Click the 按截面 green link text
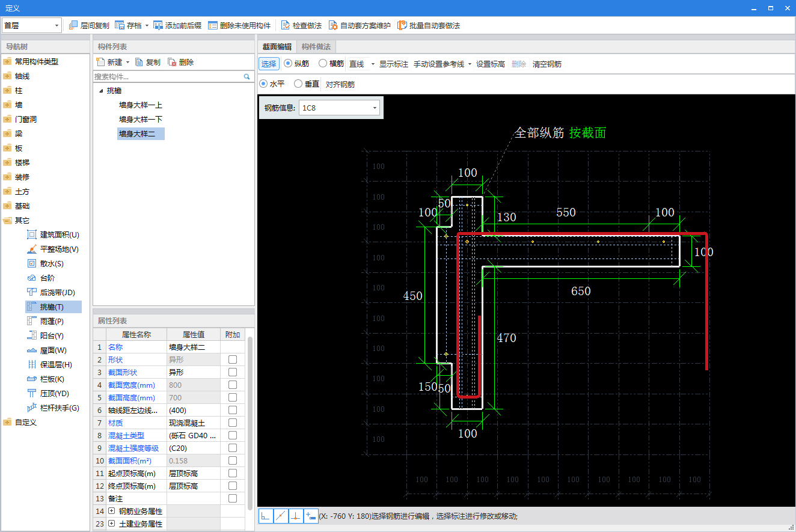The width and height of the screenshot is (796, 532). point(587,133)
